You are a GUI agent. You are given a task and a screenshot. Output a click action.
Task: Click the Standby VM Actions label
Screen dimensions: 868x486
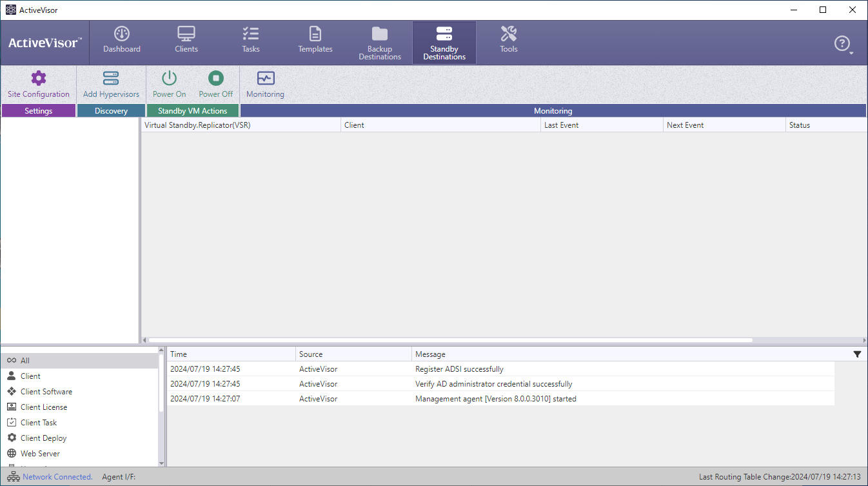[x=193, y=111]
